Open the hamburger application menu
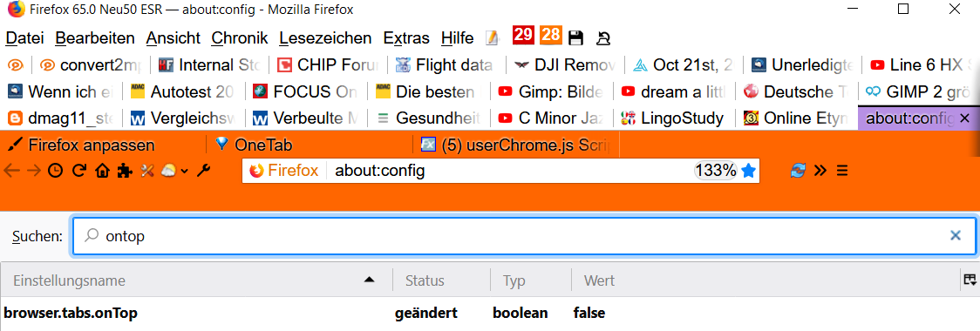The width and height of the screenshot is (980, 331). pos(842,171)
